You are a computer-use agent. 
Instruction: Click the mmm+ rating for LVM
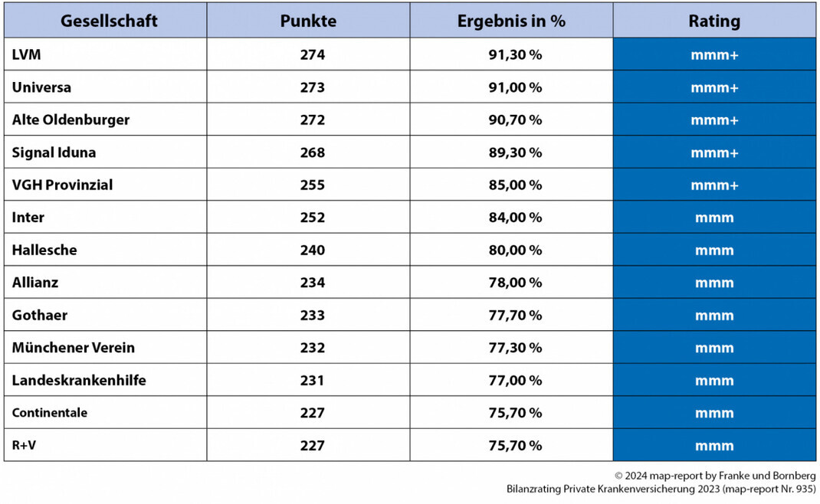[714, 55]
